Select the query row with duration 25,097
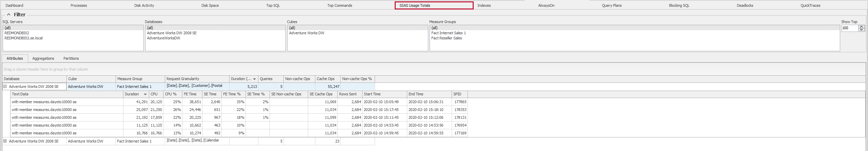The image size is (868, 151). (x=239, y=110)
